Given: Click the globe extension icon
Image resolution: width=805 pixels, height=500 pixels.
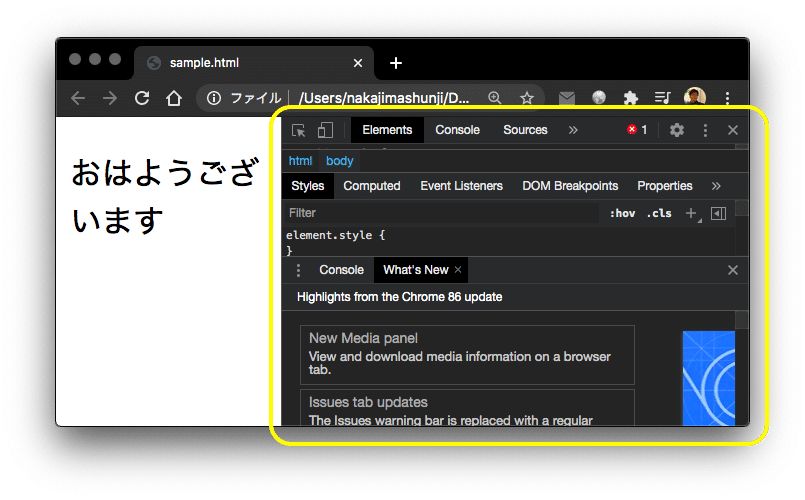Looking at the screenshot, I should click(x=599, y=98).
